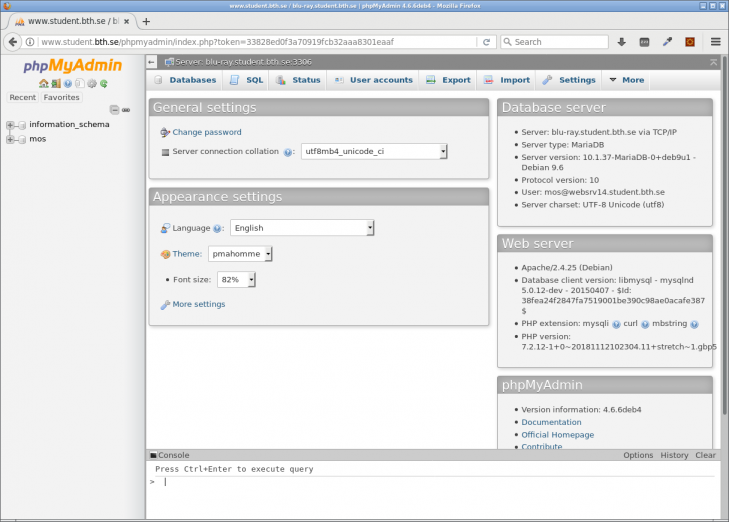The image size is (729, 522).
Task: Open help icon next to mysqli extension
Action: [616, 324]
